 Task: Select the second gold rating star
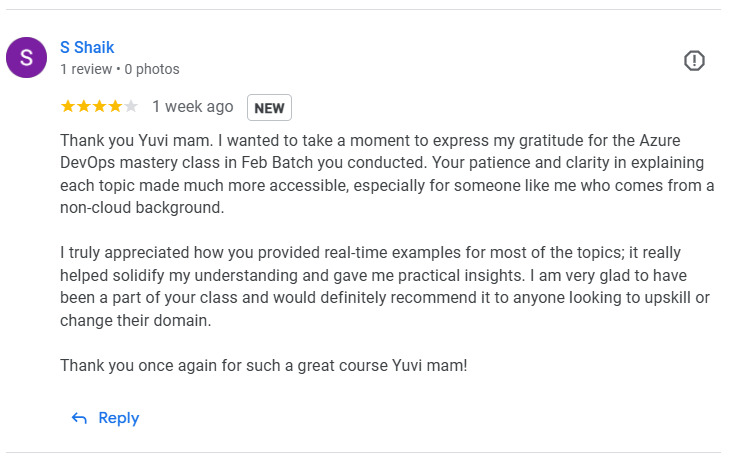tap(83, 106)
